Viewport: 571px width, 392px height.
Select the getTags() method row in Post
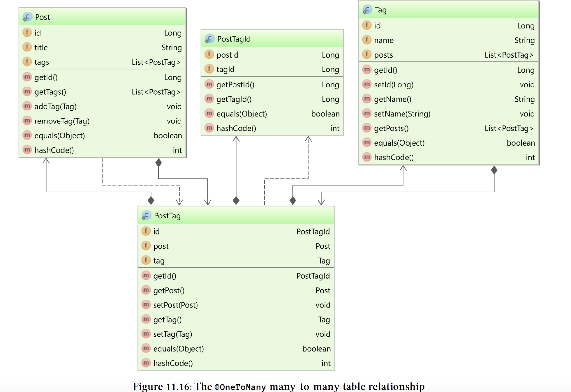50,92
